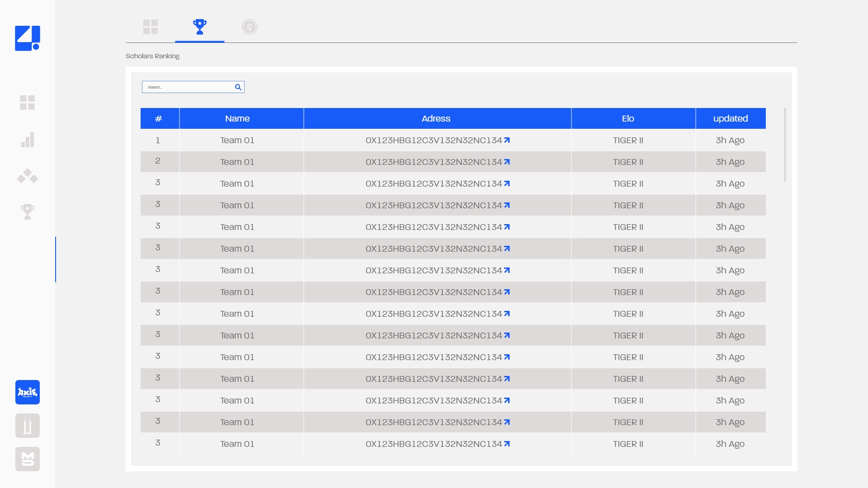Open rank 1 address external link arrow
This screenshot has width=868, height=488.
point(507,140)
